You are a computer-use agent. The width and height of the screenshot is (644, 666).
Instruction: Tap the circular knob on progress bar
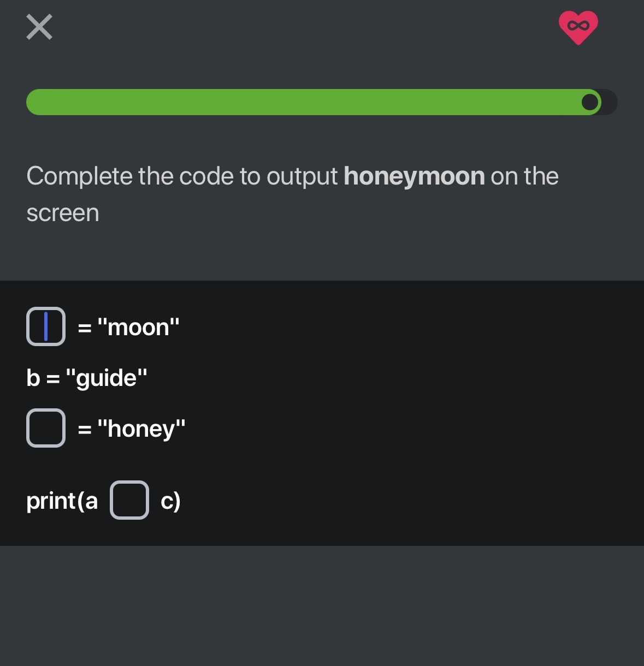tap(590, 102)
